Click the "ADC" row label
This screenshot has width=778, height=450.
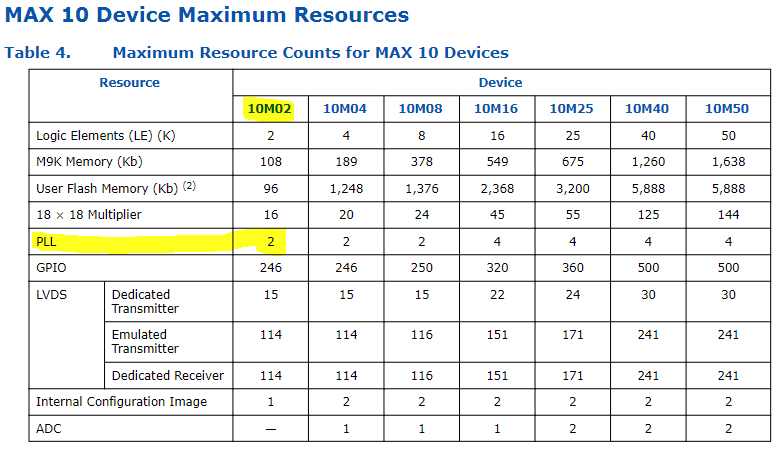coord(49,429)
